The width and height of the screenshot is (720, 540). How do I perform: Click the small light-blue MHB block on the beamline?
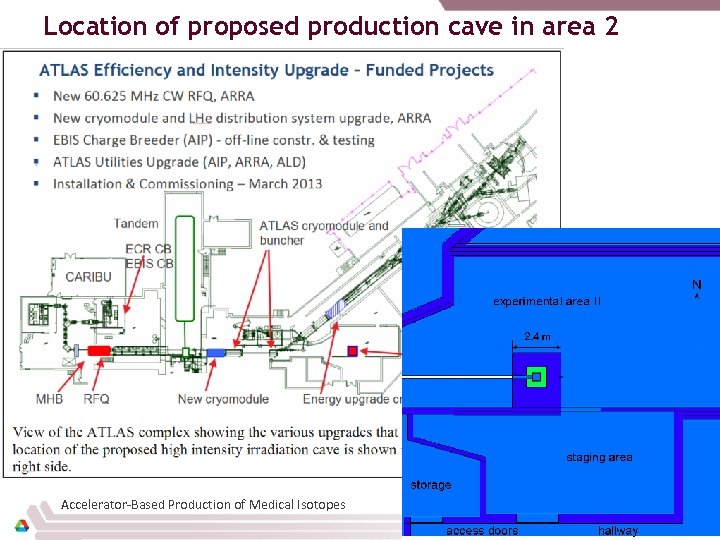coord(76,350)
